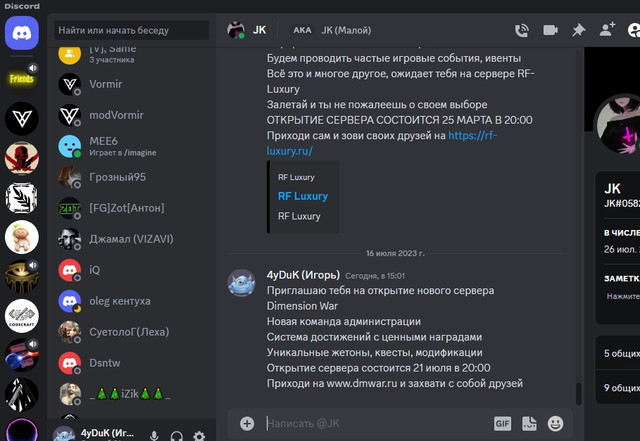Open the blue planet server icon

(22, 355)
